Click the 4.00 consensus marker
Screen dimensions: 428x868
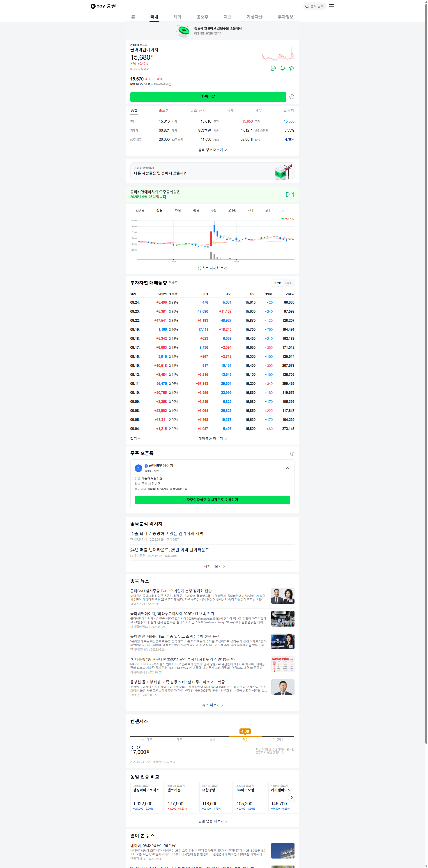tap(245, 731)
